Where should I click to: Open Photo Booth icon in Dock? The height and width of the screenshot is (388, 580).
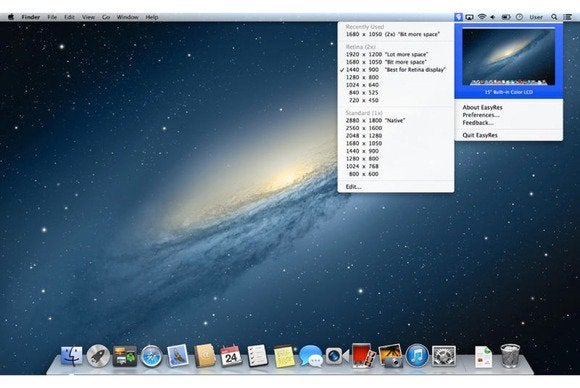click(363, 355)
